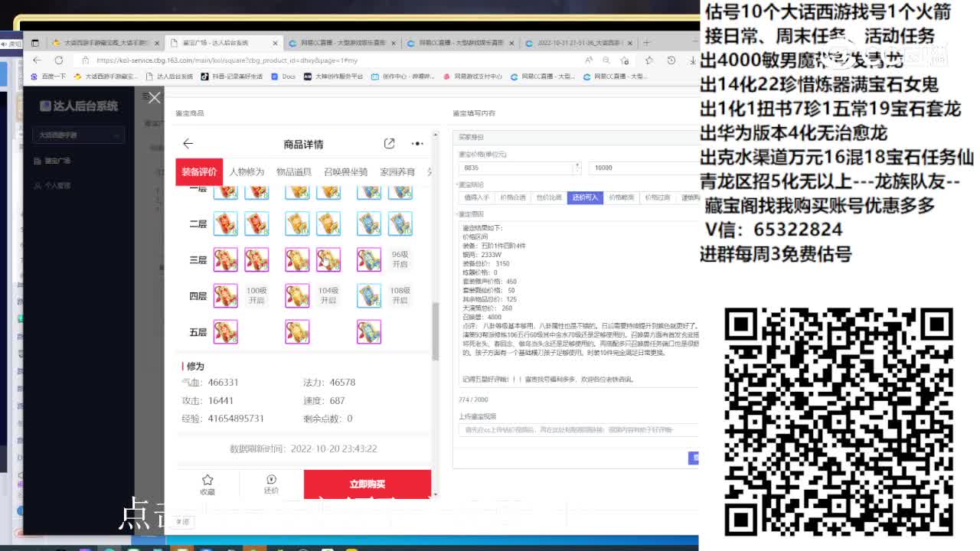Image resolution: width=980 pixels, height=551 pixels.
Task: Open the three-dot more menu in 商品详情
Action: click(417, 143)
